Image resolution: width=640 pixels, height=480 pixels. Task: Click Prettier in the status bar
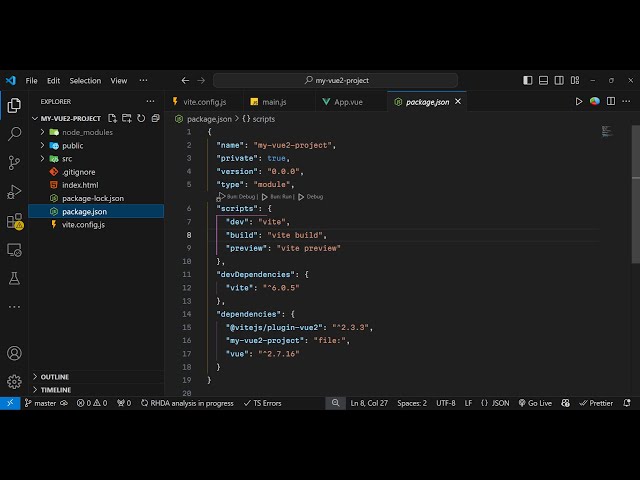coord(596,403)
